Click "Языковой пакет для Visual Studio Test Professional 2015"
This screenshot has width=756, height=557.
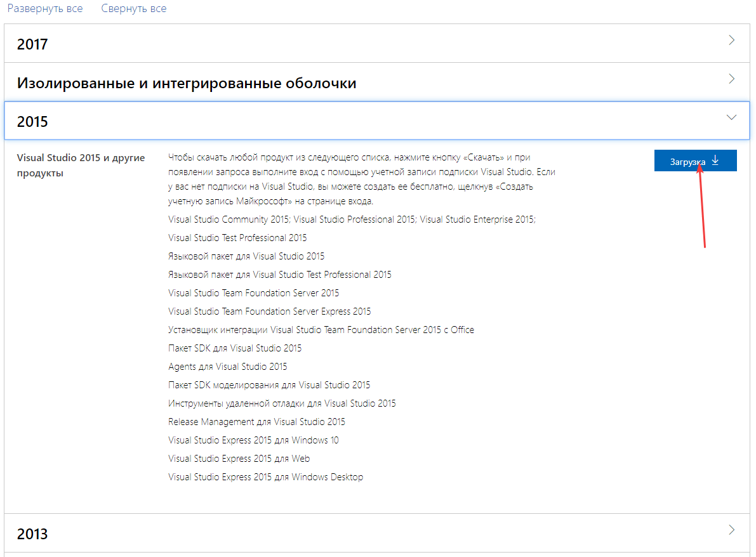pos(280,275)
